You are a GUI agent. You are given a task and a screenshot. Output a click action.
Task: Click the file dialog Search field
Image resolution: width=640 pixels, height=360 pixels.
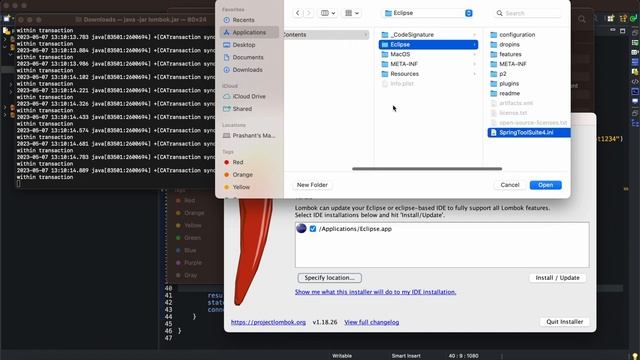point(527,13)
